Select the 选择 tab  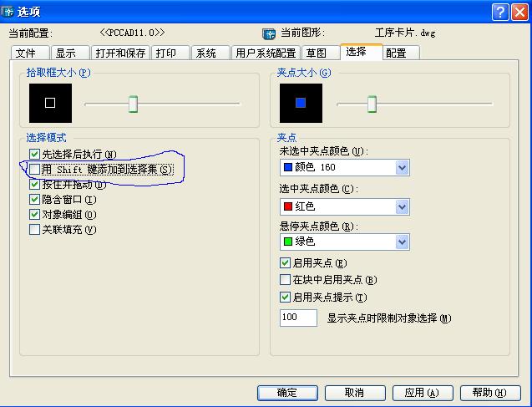362,52
